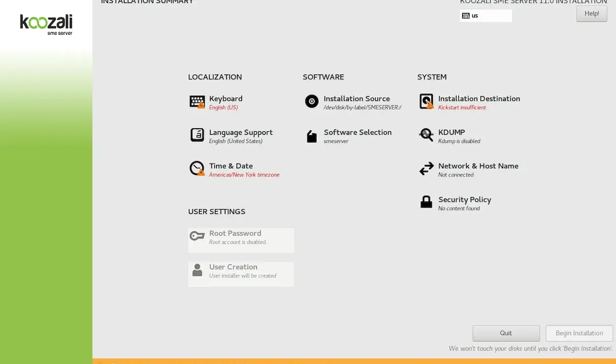The width and height of the screenshot is (616, 364).
Task: Click the keyboard layout icon in the header
Action: tap(466, 15)
